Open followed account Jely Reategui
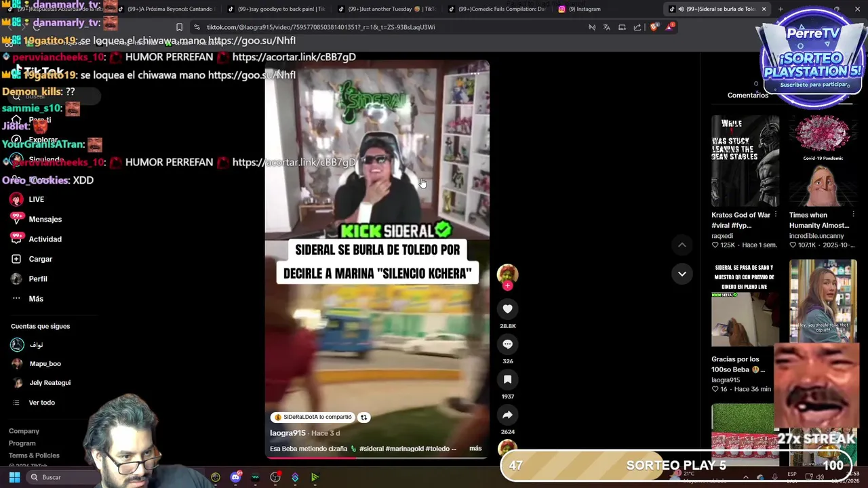 [50, 382]
